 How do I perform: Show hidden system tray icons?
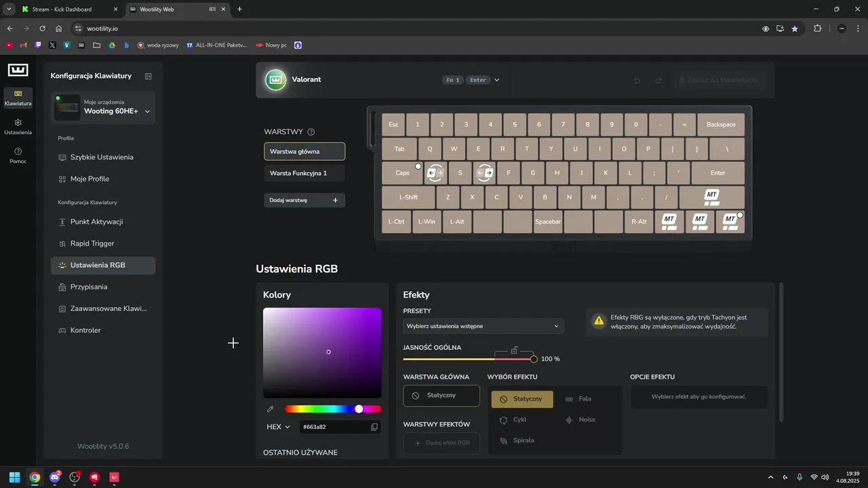point(770,477)
